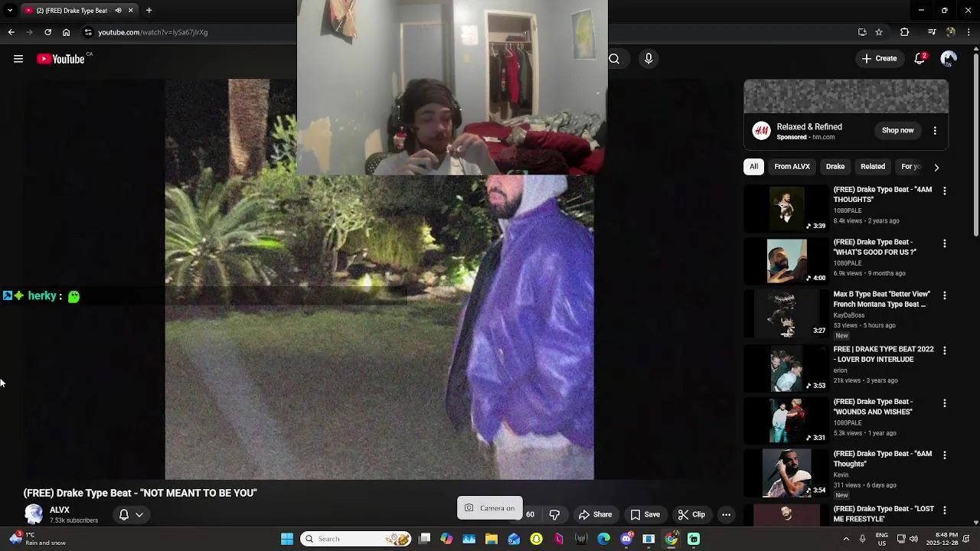The width and height of the screenshot is (980, 551).
Task: Open Snapchat from the taskbar
Action: coord(536,539)
